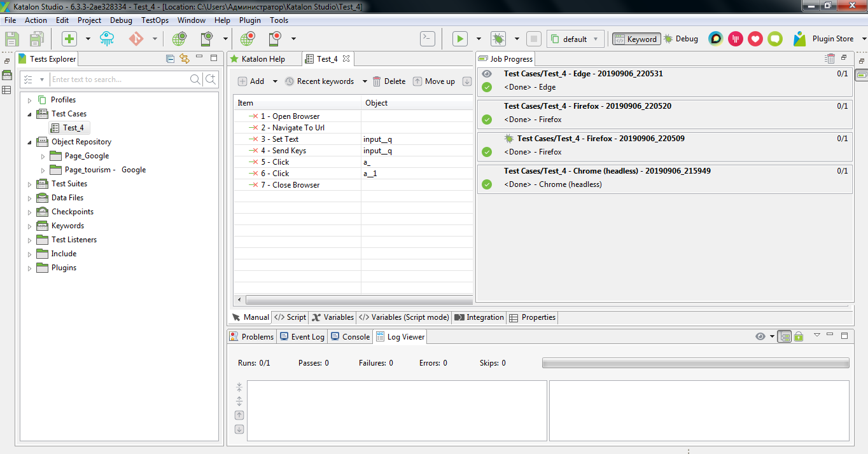Click the Record Web globe icon
Screen dimensions: 868x454
coord(247,39)
